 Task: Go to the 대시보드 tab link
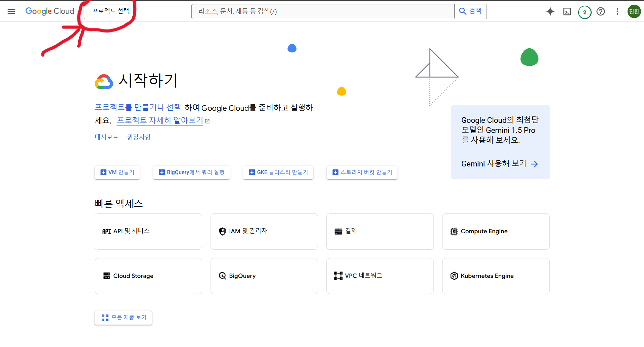106,137
